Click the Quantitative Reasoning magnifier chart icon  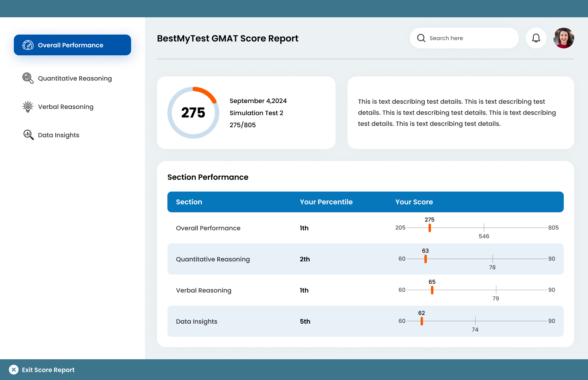pyautogui.click(x=28, y=78)
